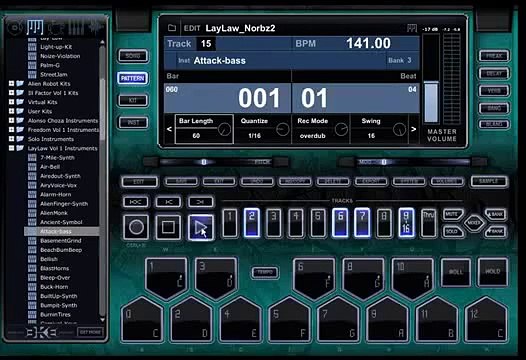Switch to SONG mode
Image resolution: width=526 pixels, height=360 pixels.
coord(133,56)
